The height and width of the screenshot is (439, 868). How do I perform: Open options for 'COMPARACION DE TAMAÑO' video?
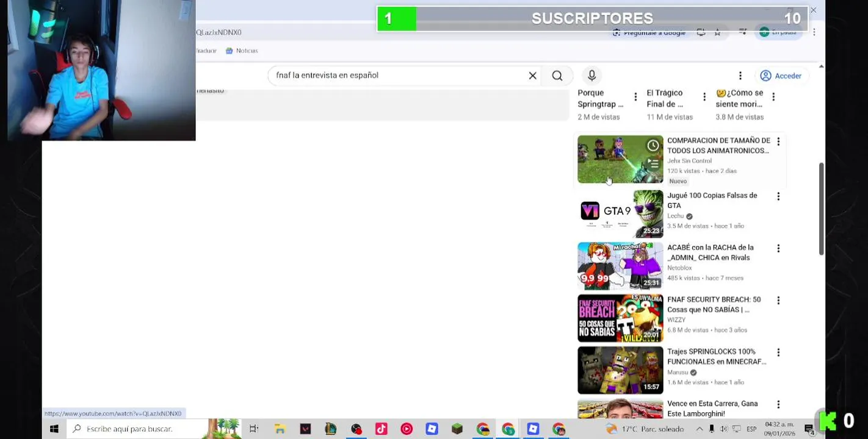coord(778,141)
